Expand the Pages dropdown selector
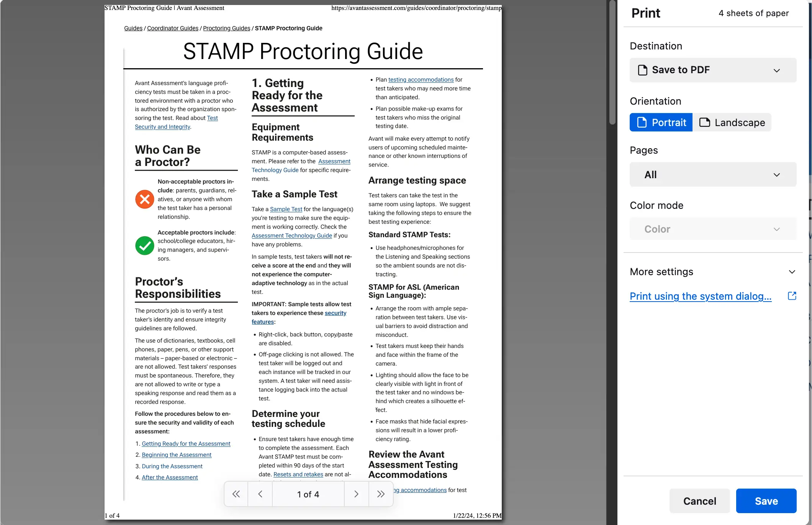This screenshot has width=812, height=525. point(712,175)
